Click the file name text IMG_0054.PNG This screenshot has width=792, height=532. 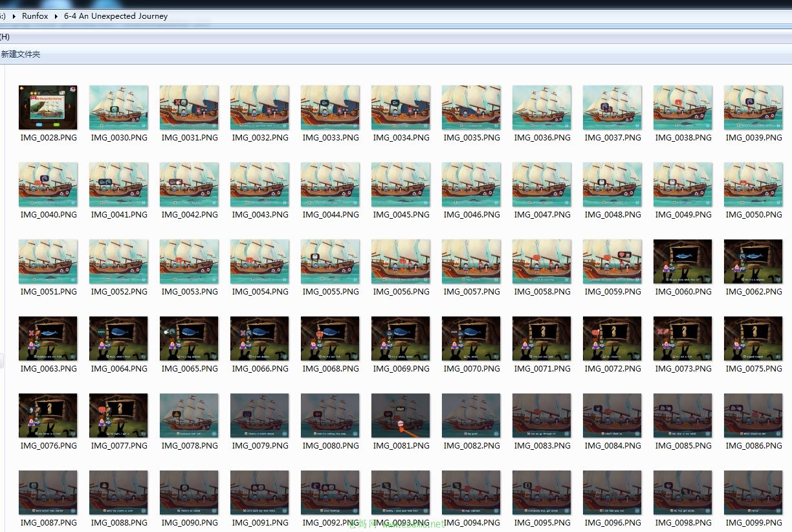(260, 292)
